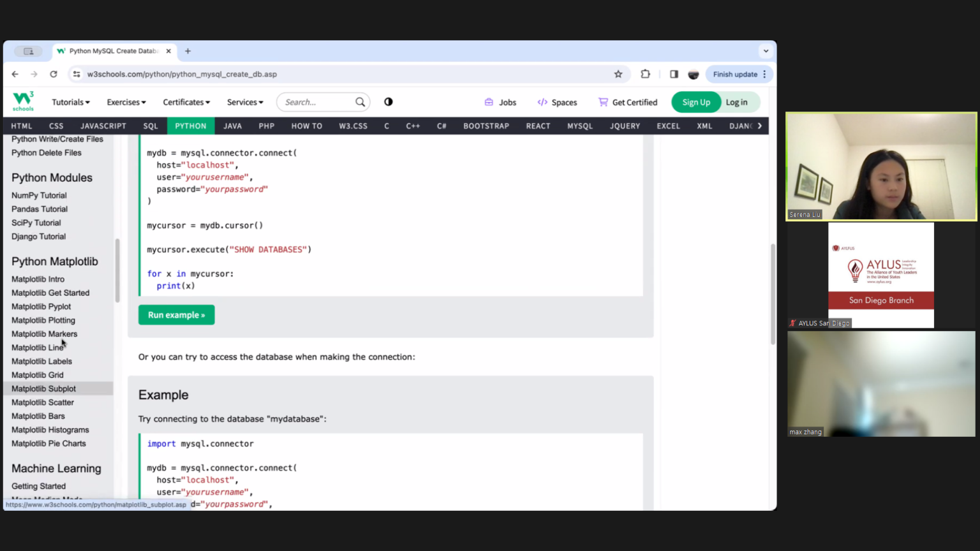Open Getting Started under Machine Learning
980x551 pixels.
tap(38, 487)
